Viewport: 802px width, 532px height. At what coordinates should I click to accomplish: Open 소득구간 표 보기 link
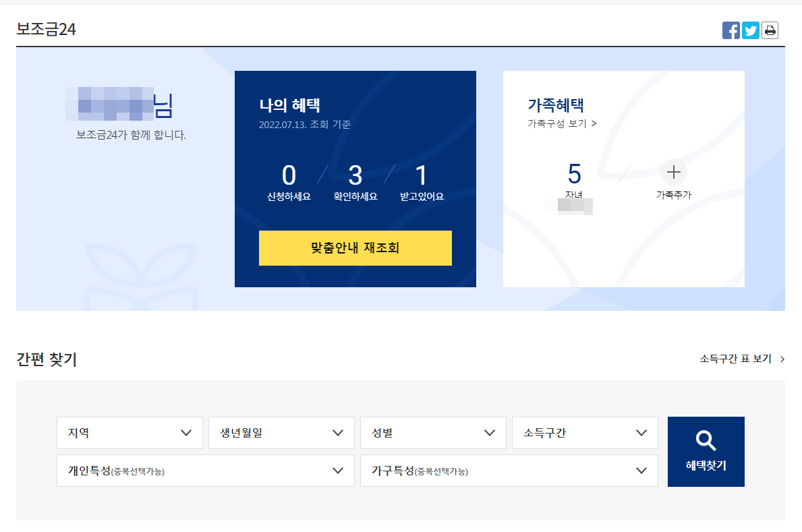point(742,359)
